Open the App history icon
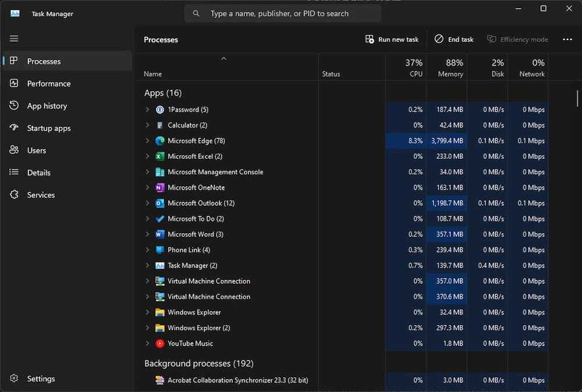This screenshot has height=392, width=582. 14,106
